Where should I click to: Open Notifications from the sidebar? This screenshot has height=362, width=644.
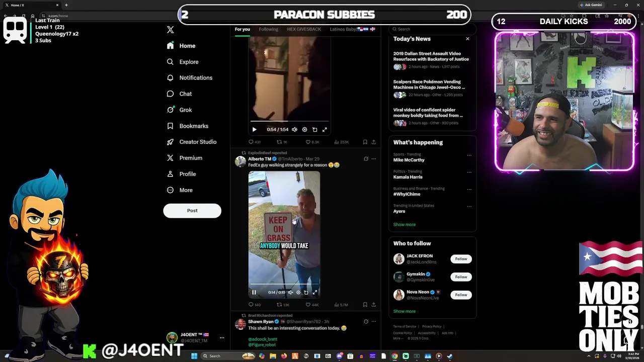189,78
